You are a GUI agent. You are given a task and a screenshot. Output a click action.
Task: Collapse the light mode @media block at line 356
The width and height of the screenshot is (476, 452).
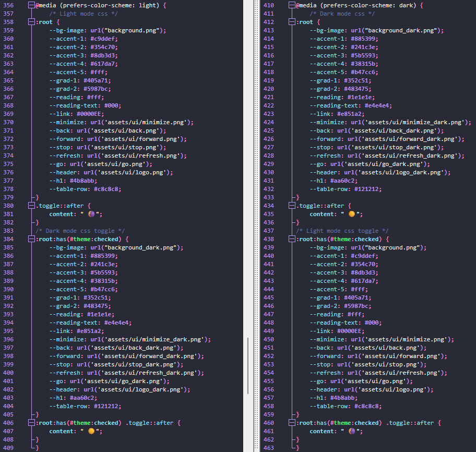click(x=32, y=5)
